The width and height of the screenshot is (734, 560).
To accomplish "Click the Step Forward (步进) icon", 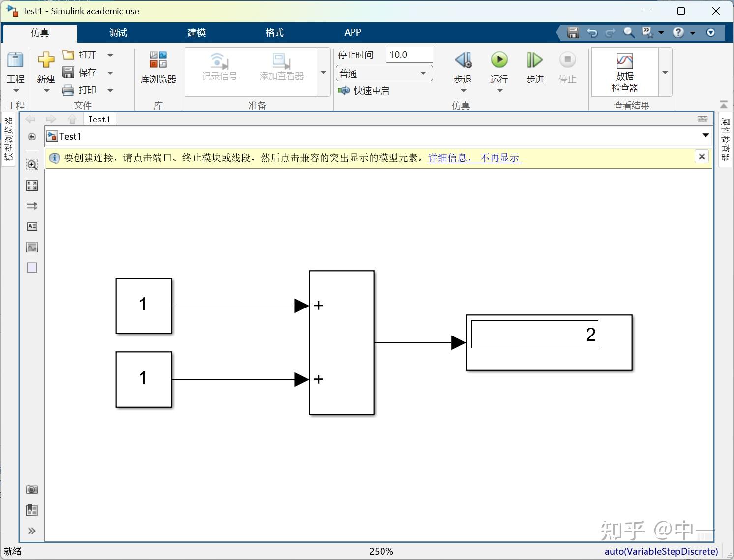I will pyautogui.click(x=534, y=60).
